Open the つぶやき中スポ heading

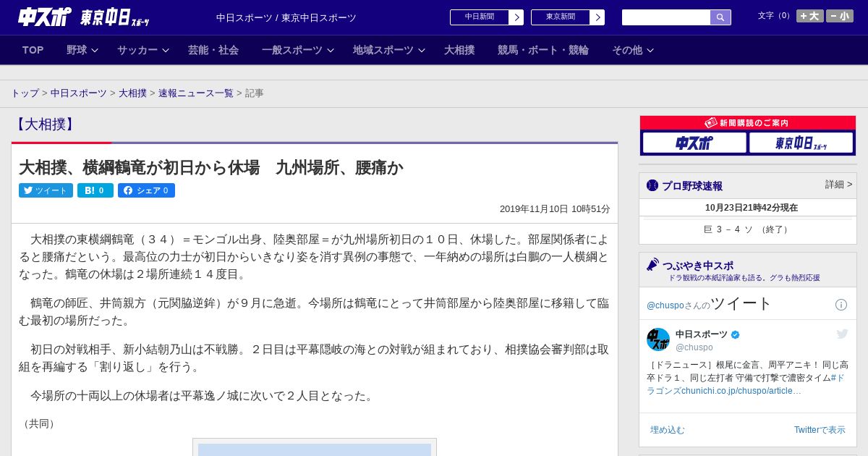[698, 265]
